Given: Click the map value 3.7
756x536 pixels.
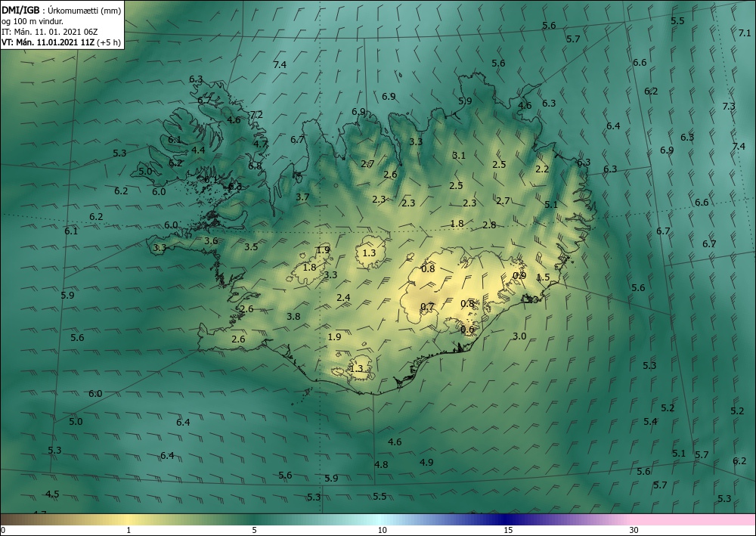Looking at the screenshot, I should point(302,197).
